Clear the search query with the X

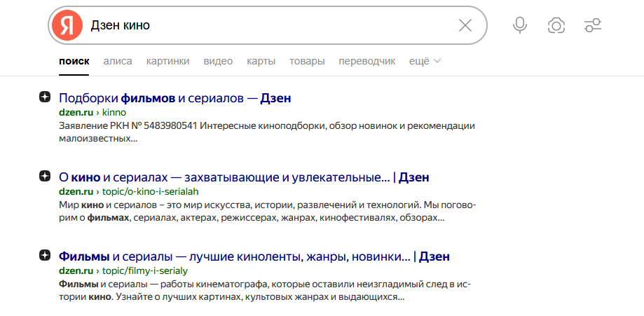[465, 25]
